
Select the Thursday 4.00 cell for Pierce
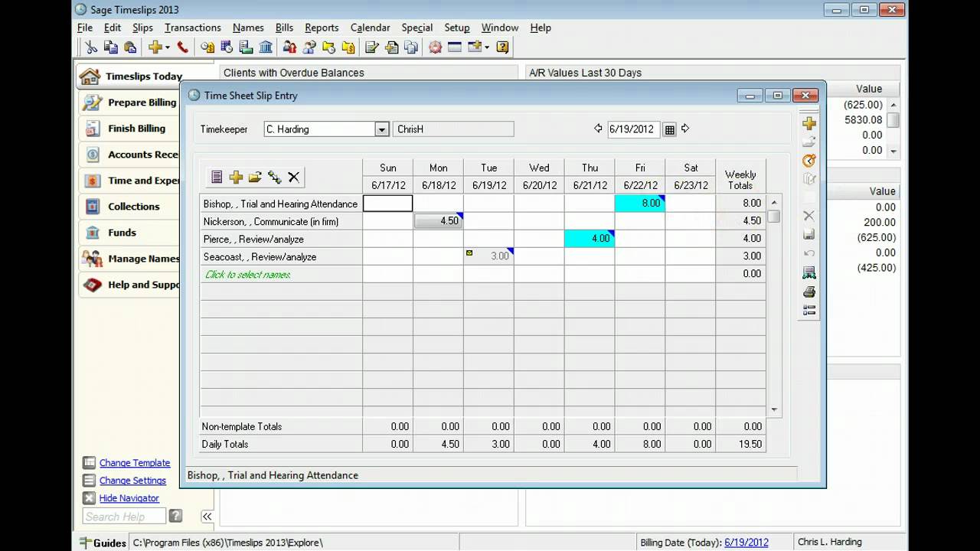tap(590, 239)
